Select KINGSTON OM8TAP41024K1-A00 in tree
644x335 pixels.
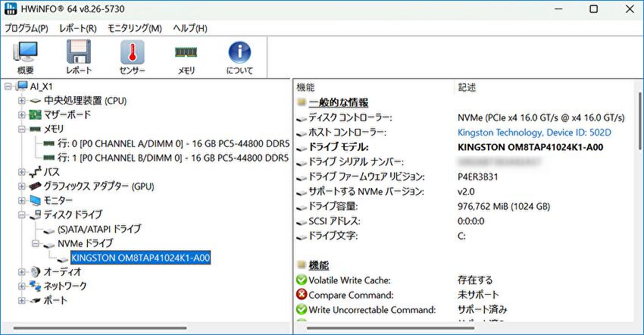[x=140, y=258]
